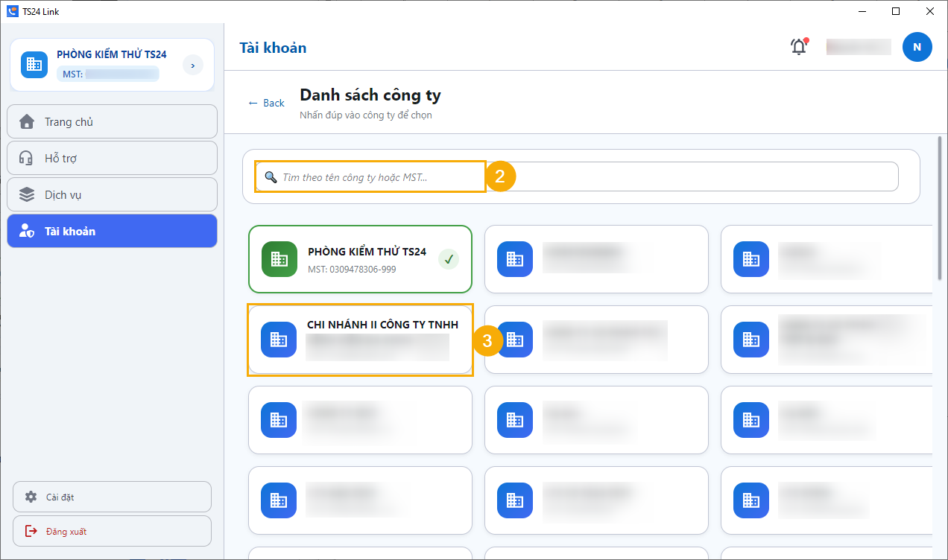Click the vertical scrollbar of company list

939,208
